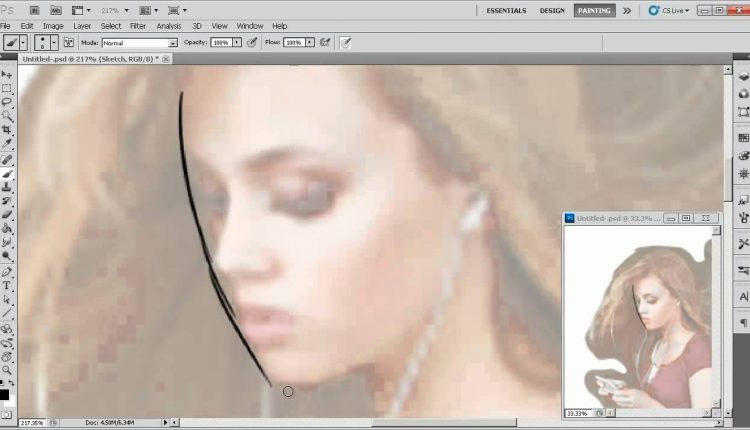Toggle the Brush panel

click(69, 43)
